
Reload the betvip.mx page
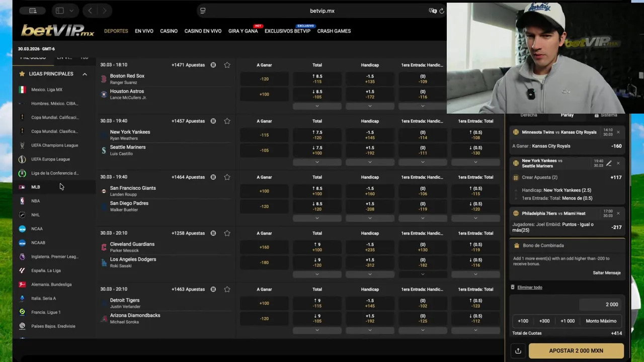tap(442, 11)
